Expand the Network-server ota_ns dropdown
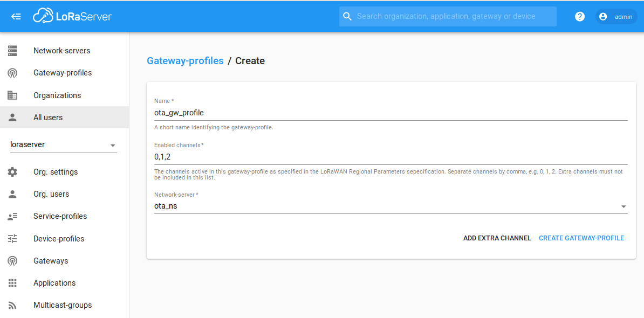The height and width of the screenshot is (318, 644). click(x=624, y=206)
